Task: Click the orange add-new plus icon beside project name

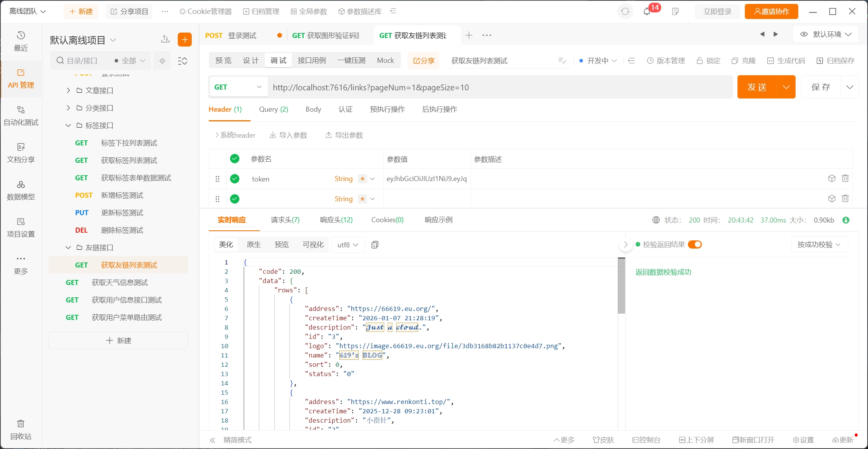Action: click(185, 40)
